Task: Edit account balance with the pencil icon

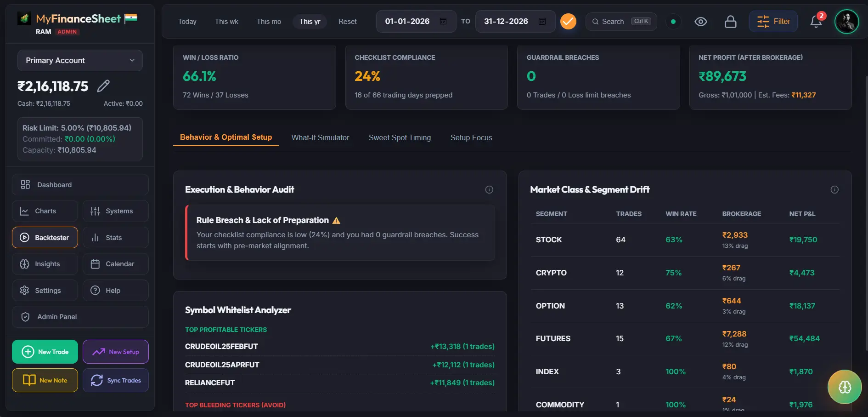Action: tap(103, 86)
